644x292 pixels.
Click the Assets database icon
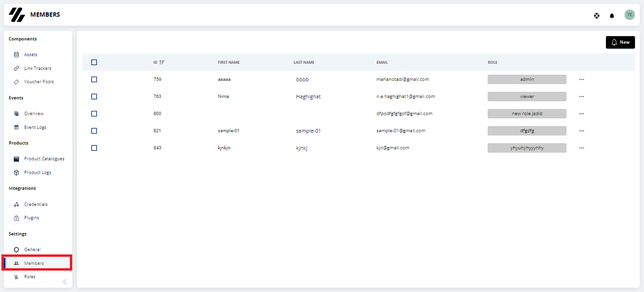[x=17, y=55]
